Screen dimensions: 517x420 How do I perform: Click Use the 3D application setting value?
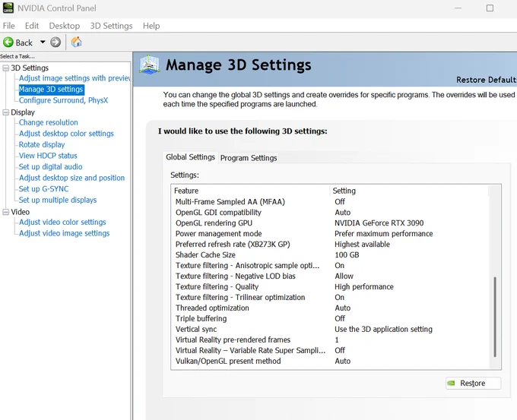pos(383,329)
